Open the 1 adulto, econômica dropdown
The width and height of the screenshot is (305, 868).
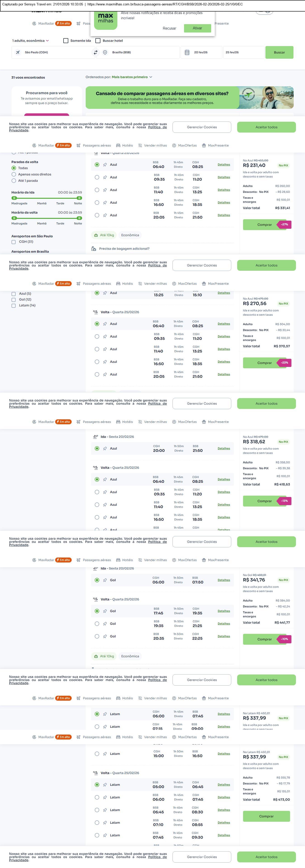coord(30,41)
